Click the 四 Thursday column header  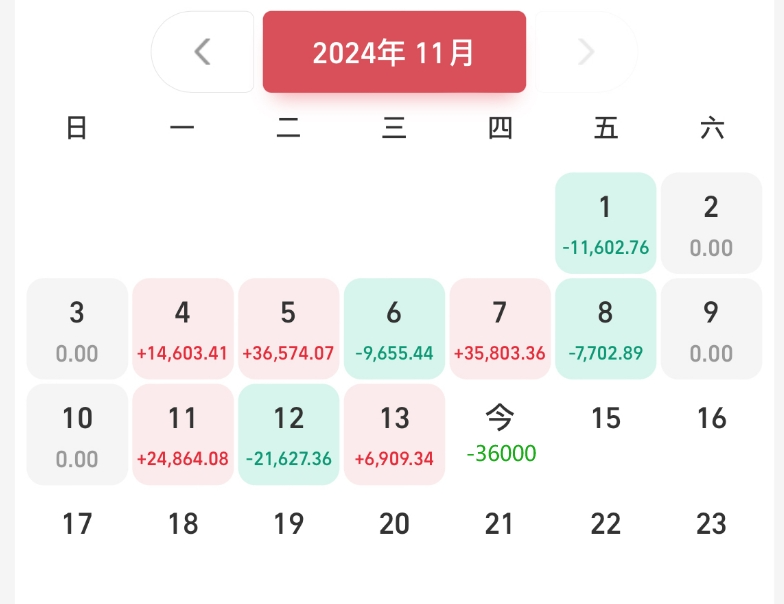tap(500, 128)
